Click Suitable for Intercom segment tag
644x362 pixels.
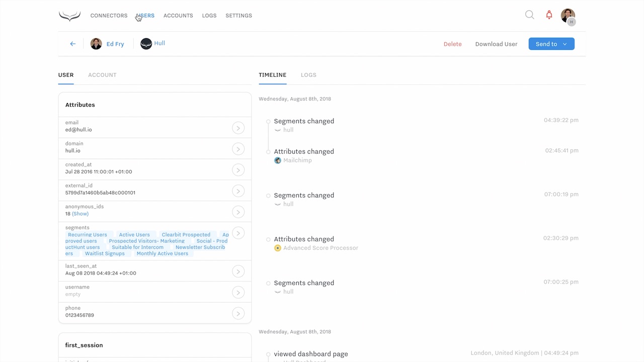138,247
